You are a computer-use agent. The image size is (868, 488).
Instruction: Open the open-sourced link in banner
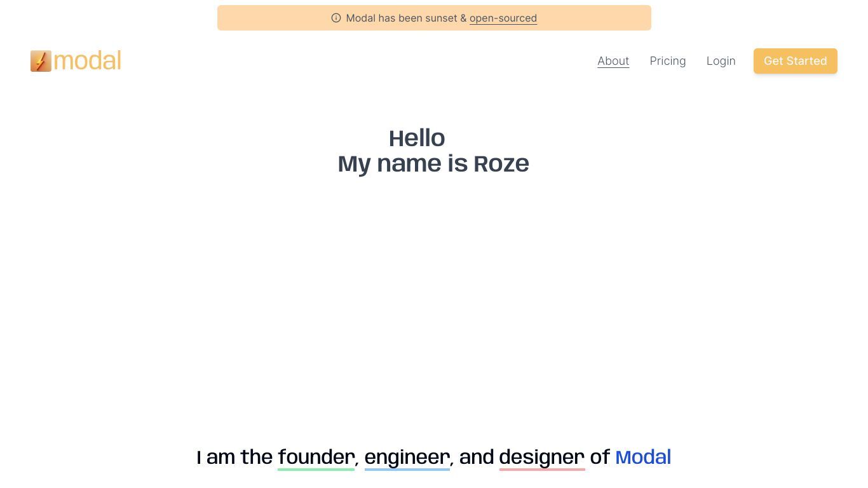click(503, 18)
